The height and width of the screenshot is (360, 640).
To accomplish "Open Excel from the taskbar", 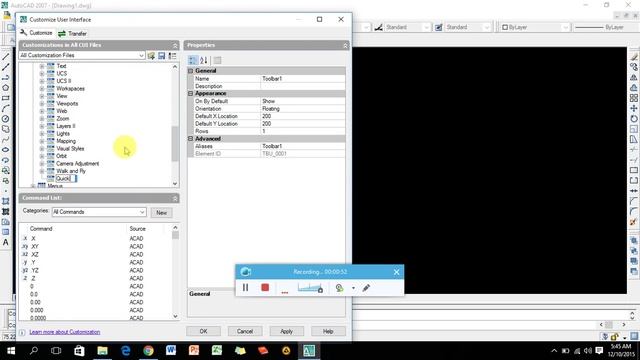I will pyautogui.click(x=217, y=351).
